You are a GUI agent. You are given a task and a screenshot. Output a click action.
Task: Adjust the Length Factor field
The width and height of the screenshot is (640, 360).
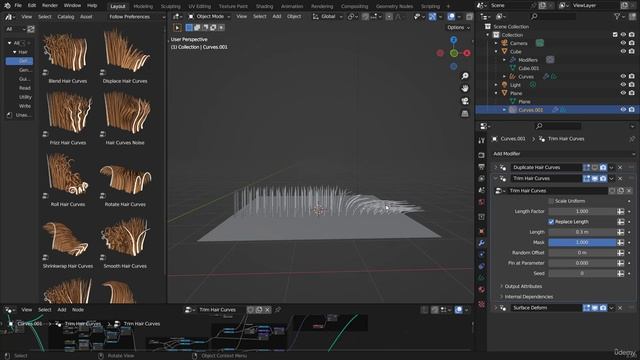[x=582, y=211]
